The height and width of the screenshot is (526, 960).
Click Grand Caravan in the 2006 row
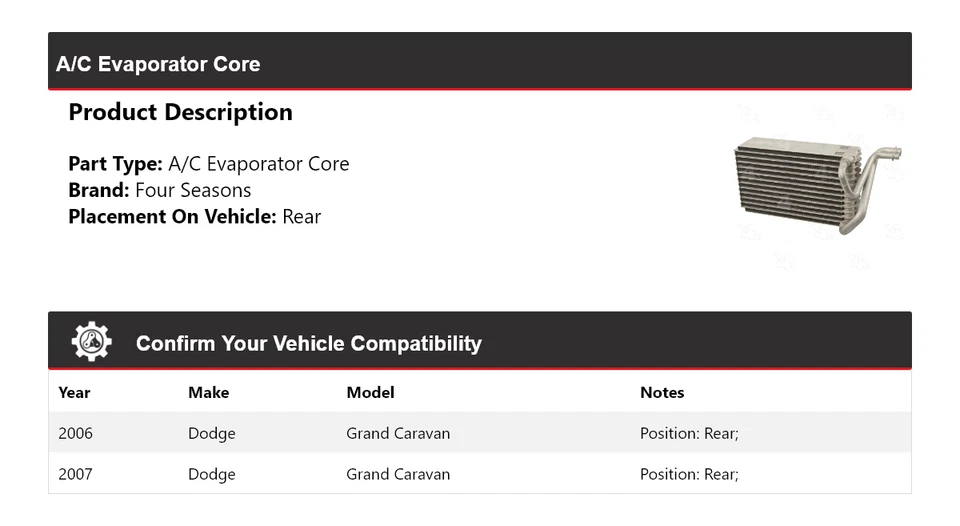pyautogui.click(x=398, y=434)
